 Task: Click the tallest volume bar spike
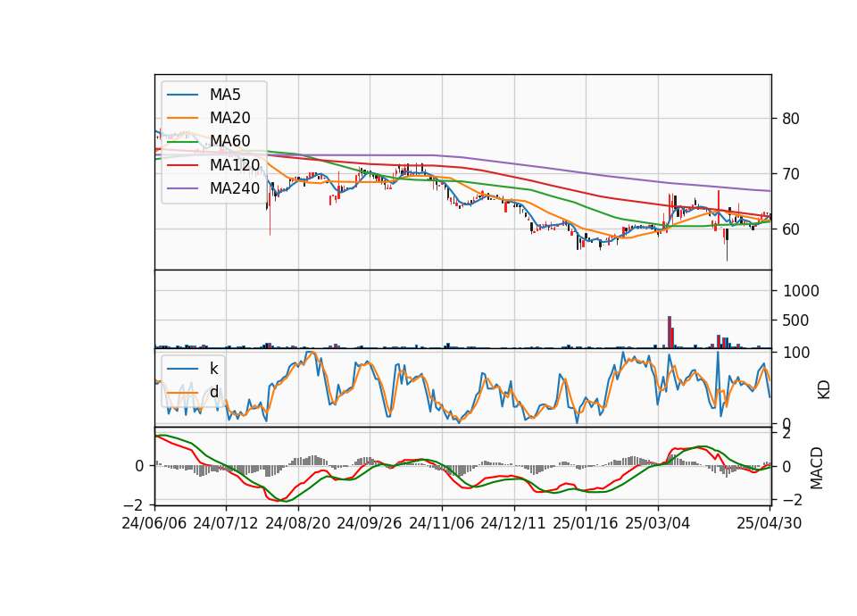pos(669,332)
